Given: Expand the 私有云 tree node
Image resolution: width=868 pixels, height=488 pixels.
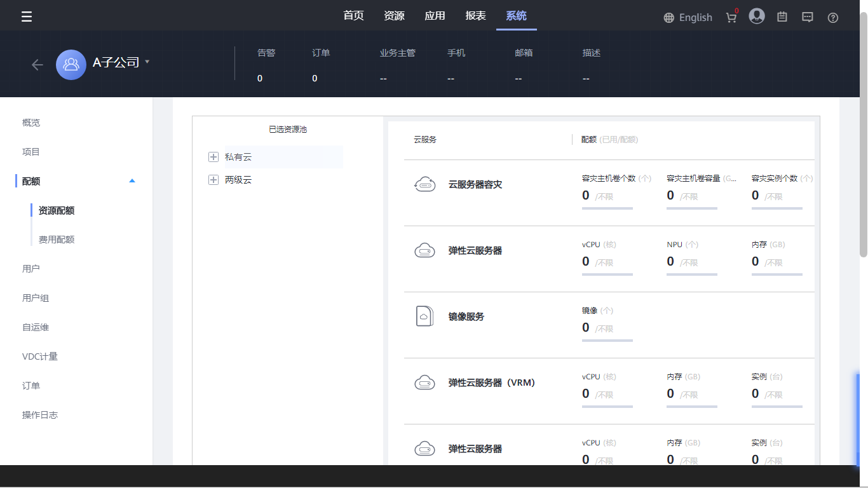Looking at the screenshot, I should click(214, 157).
